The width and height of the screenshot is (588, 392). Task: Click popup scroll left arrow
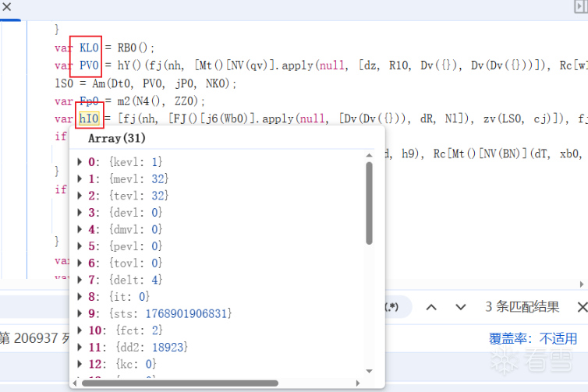75,383
